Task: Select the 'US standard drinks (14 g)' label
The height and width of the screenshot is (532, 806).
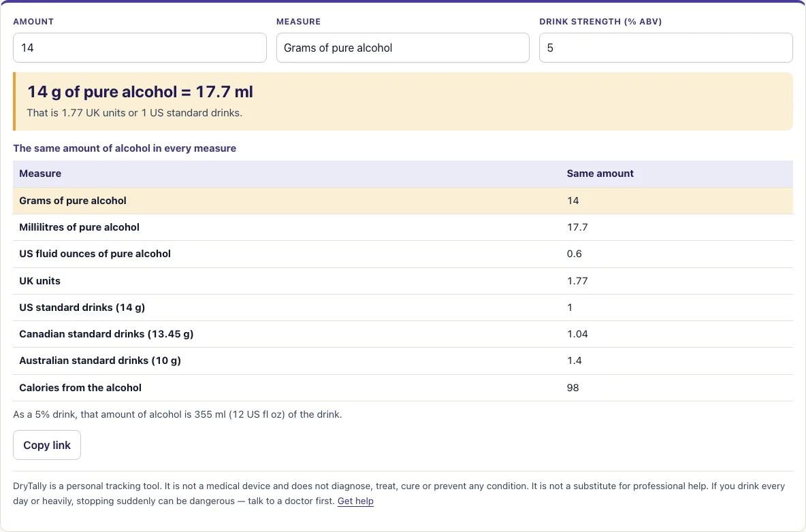Action: coord(82,307)
